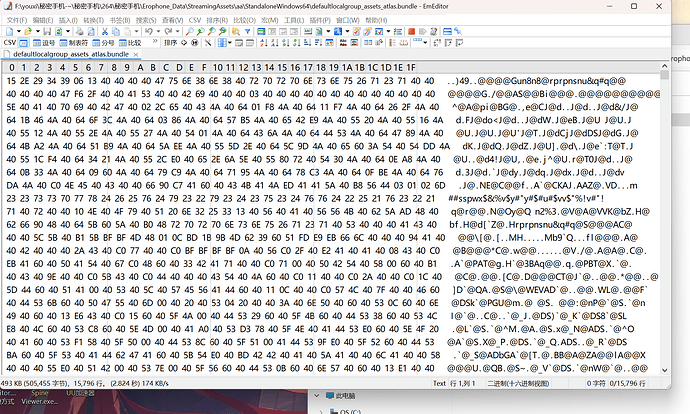Click the column header A
Screen dimensions: 690x414
pos(140,67)
